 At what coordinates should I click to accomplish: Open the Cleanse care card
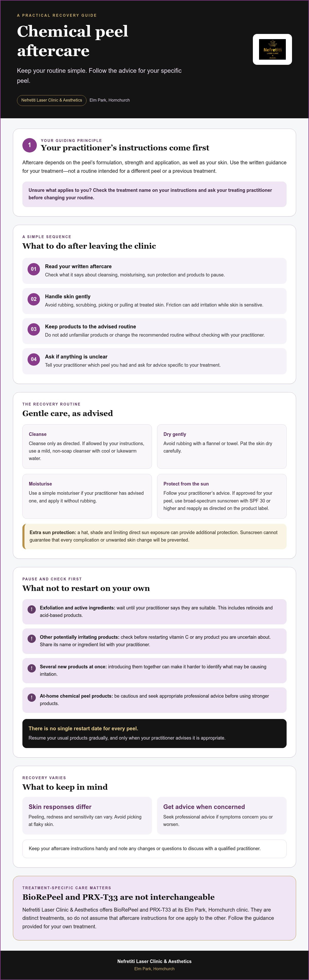click(87, 447)
